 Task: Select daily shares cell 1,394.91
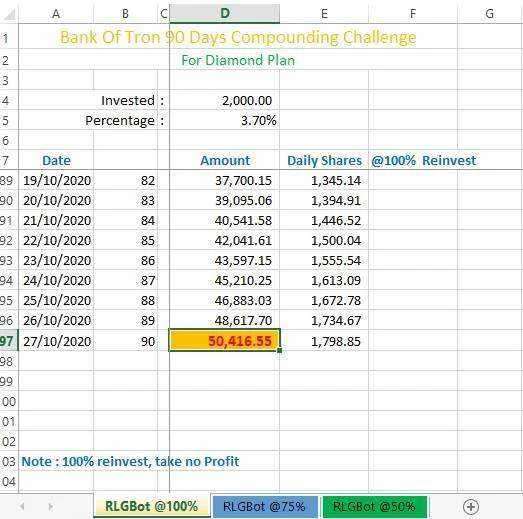coord(324,200)
